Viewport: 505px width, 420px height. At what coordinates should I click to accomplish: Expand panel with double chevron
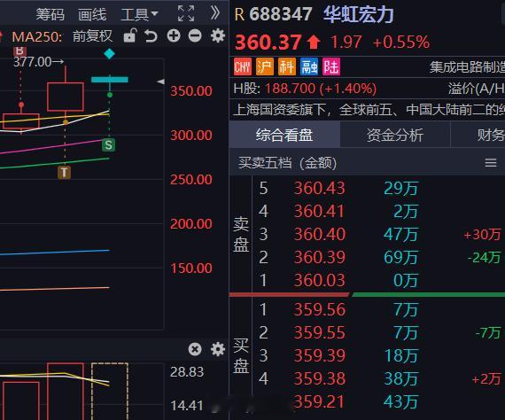pos(214,13)
